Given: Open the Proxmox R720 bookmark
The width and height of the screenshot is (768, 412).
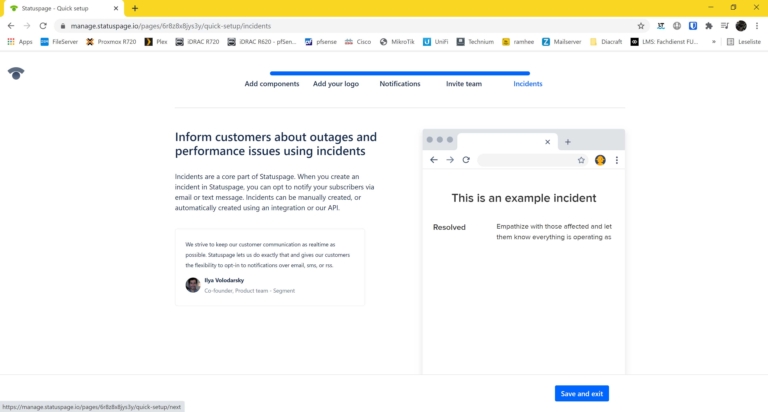Looking at the screenshot, I should coord(110,42).
